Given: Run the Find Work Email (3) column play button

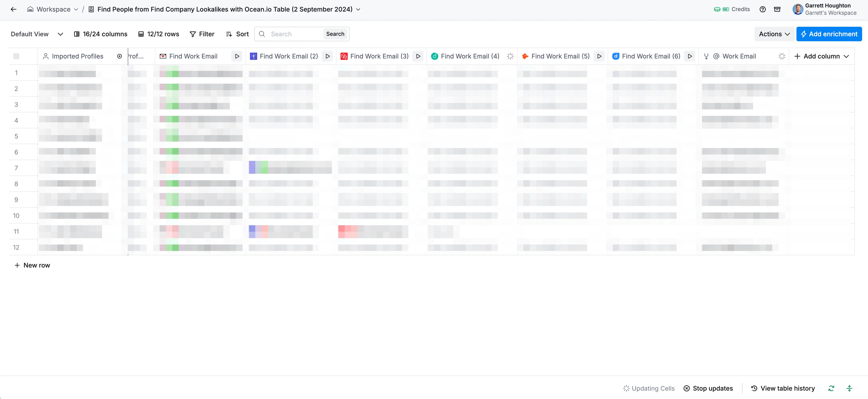Looking at the screenshot, I should [418, 56].
